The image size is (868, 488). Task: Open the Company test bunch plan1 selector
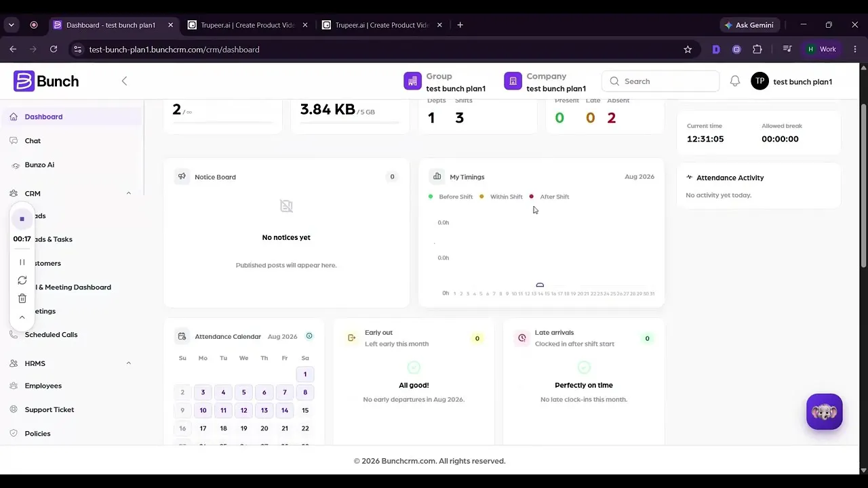[x=545, y=82]
